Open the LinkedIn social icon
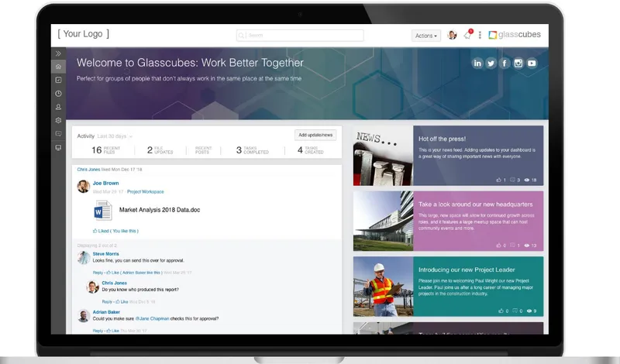This screenshot has height=364, width=620. click(x=477, y=64)
